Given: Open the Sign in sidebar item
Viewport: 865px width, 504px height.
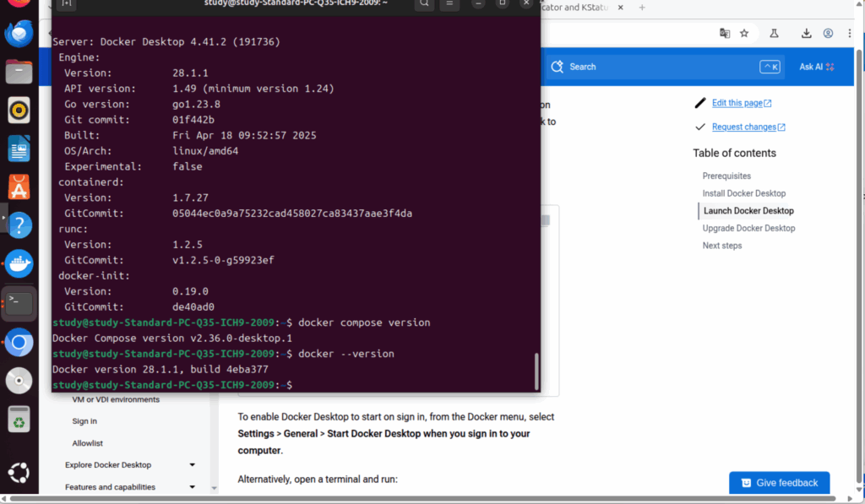Looking at the screenshot, I should (x=84, y=420).
